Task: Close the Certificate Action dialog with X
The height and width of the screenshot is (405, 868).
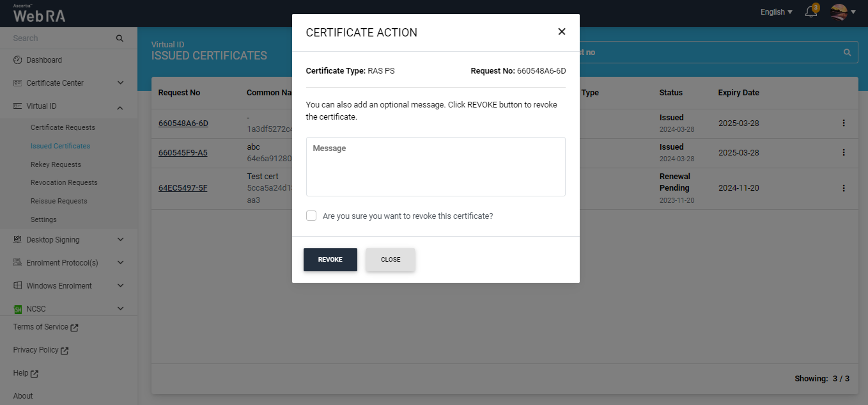Action: pyautogui.click(x=561, y=31)
